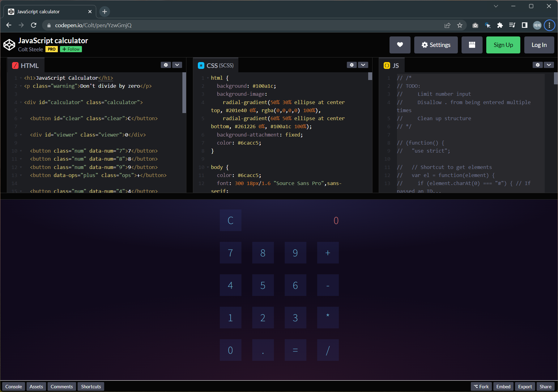Screen dimensions: 558x392
Task: Click calculator number 3
Action: (296, 318)
